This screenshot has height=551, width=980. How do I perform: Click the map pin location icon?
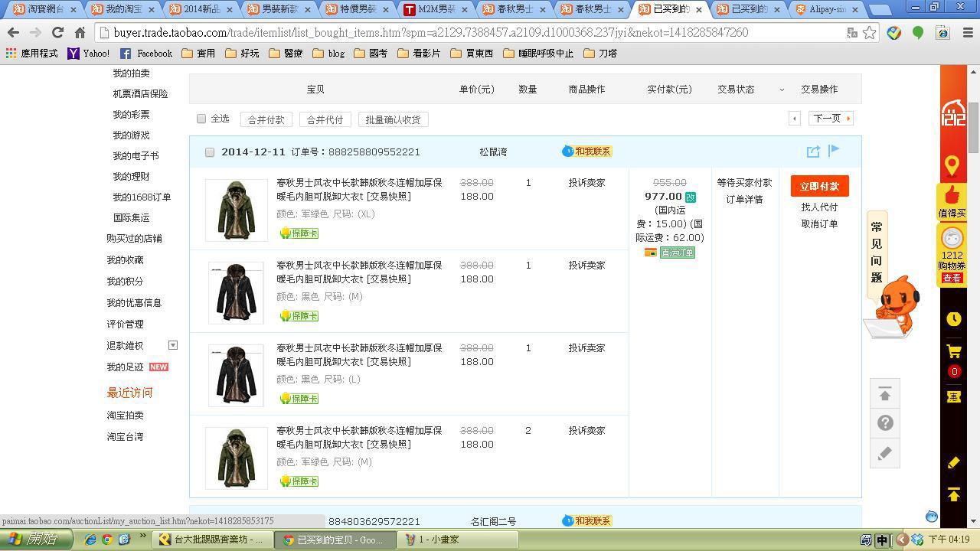tap(952, 165)
